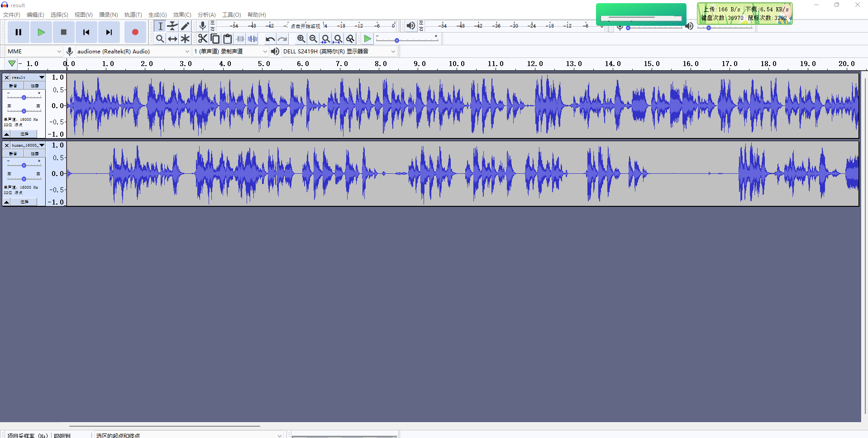The height and width of the screenshot is (438, 868).
Task: Solo (独奏) the human_16000 track
Action: [x=34, y=153]
